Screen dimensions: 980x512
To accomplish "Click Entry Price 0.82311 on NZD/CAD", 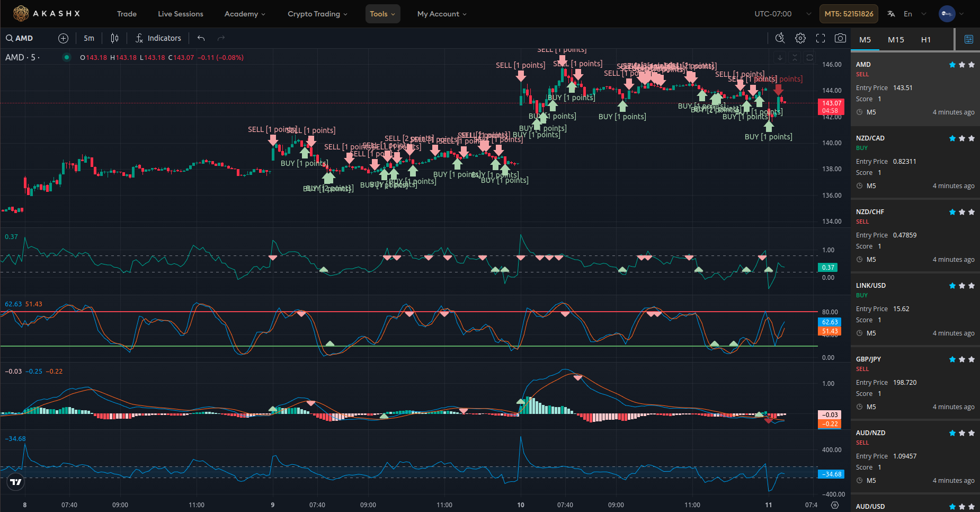I will [x=886, y=162].
